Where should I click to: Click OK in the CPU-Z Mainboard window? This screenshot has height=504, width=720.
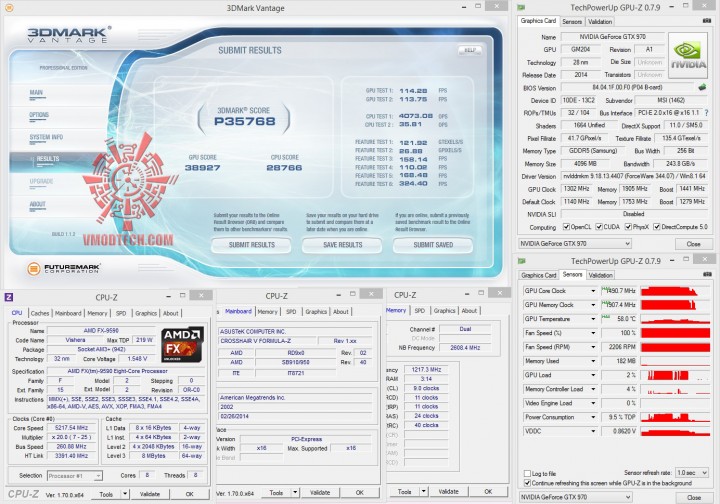[359, 492]
